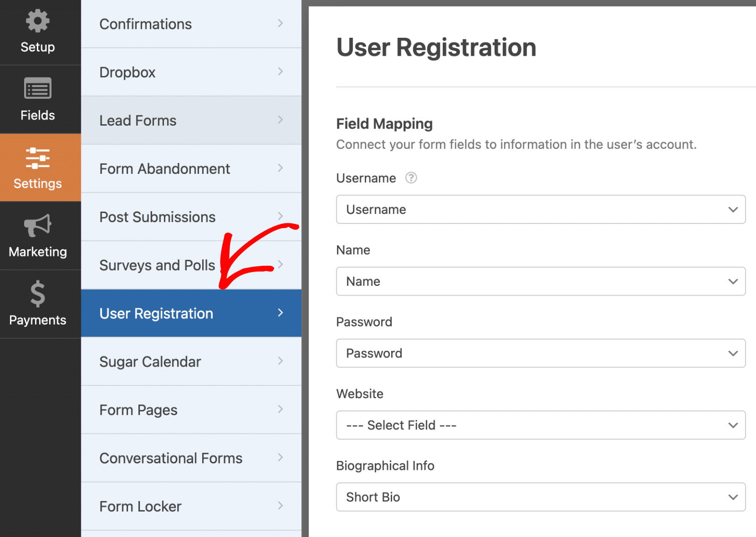Image resolution: width=756 pixels, height=537 pixels.
Task: Click the Biographical Info field label
Action: point(385,466)
